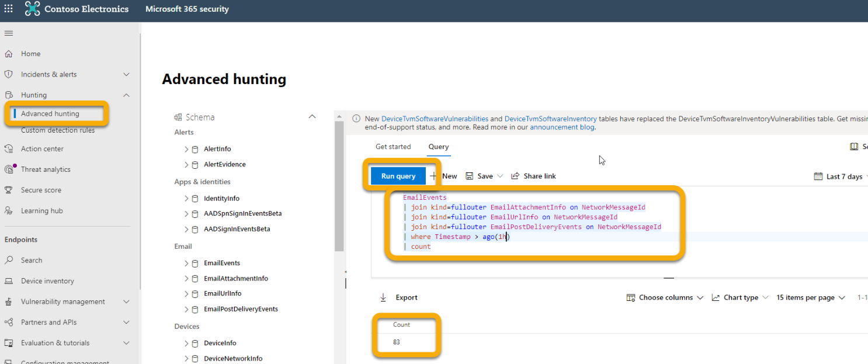Go to Device inventory page
Viewport: 868px width, 364px height.
tap(47, 281)
